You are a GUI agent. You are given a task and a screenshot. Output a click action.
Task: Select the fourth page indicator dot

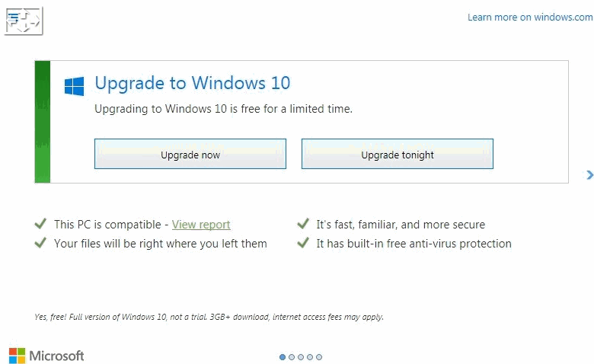[x=310, y=357]
